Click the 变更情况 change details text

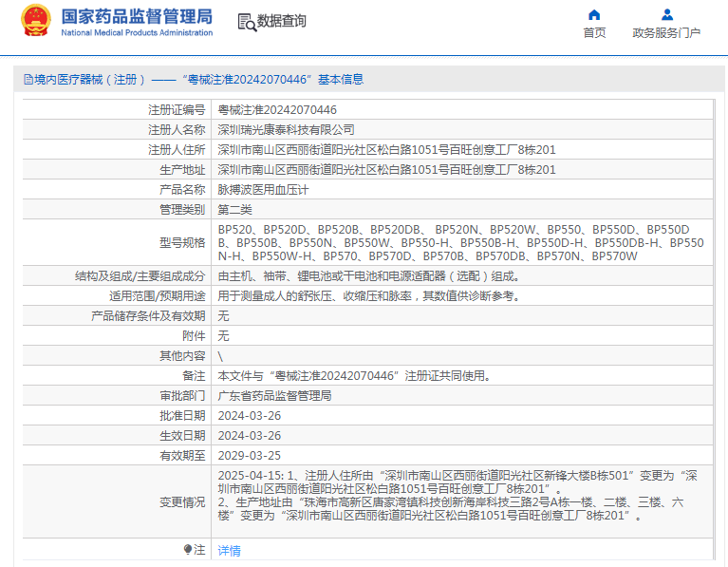pos(457,496)
